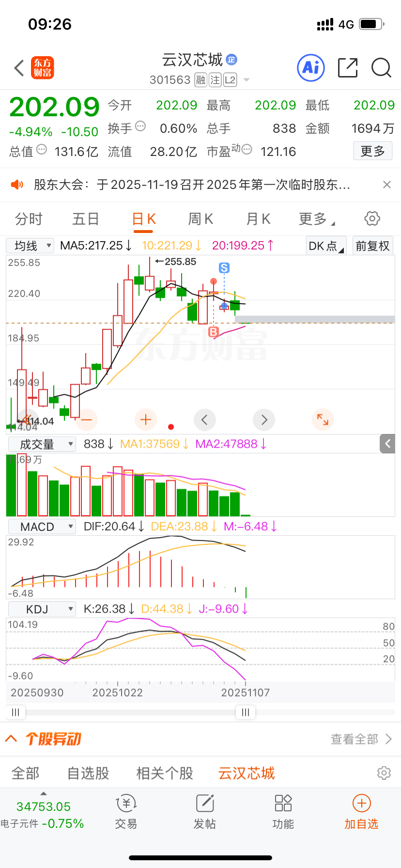Viewport: 401px width, 868px height.
Task: Expand the side panel arrow tab
Action: (x=387, y=443)
